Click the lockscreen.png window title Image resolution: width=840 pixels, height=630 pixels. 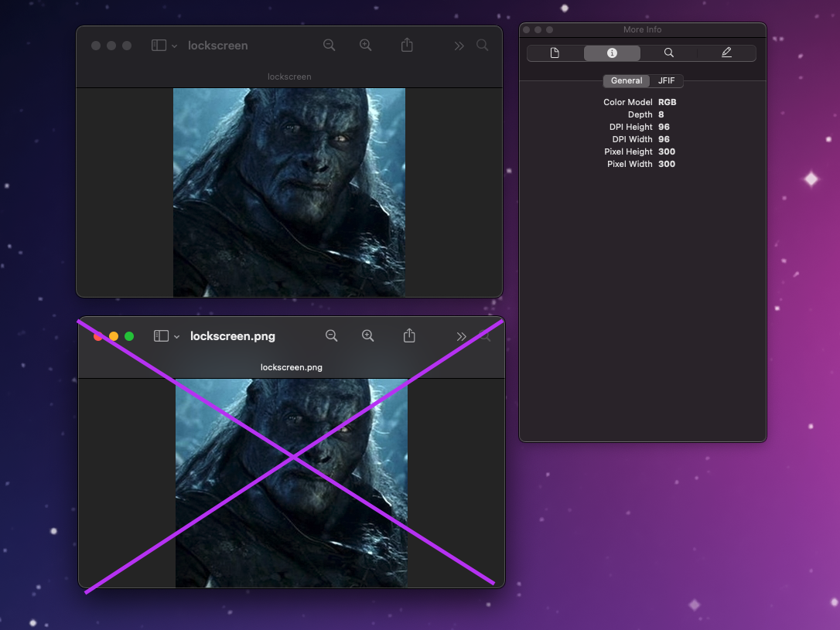[233, 336]
